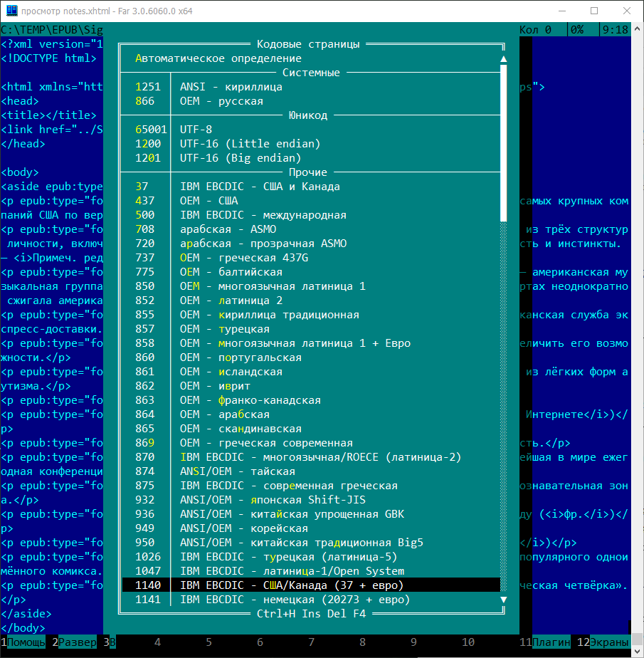Viewport: 644px width, 658px height.
Task: Choose OEM балтийская code page 775
Action: [311, 272]
